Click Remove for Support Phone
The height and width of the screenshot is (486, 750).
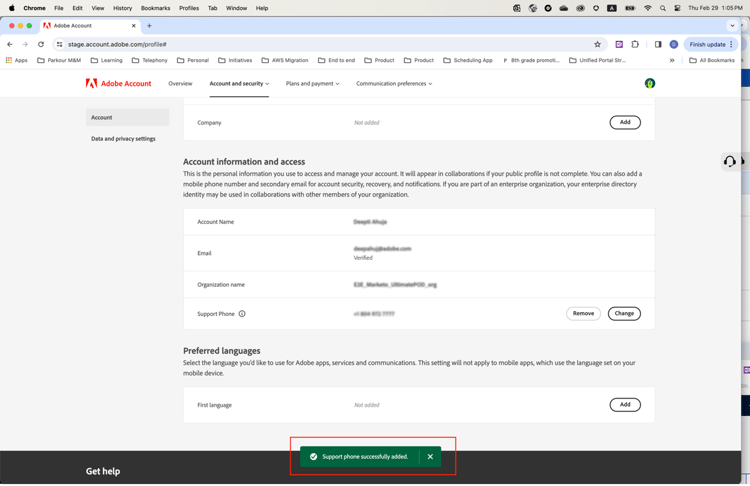click(x=584, y=314)
